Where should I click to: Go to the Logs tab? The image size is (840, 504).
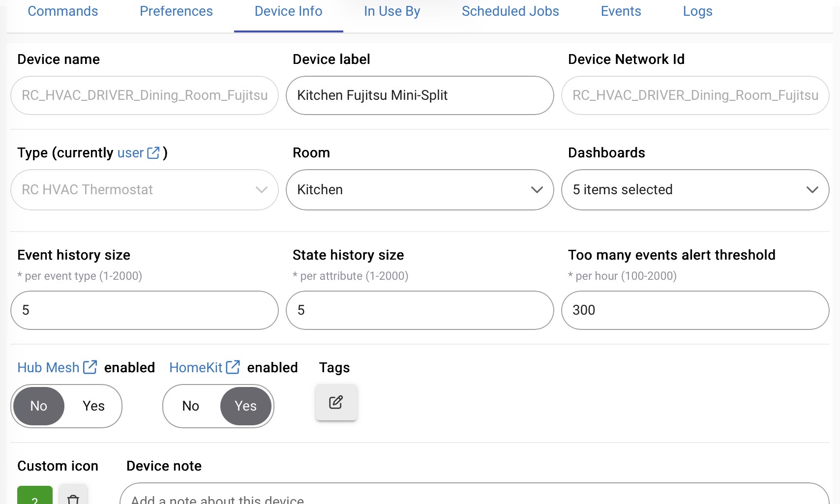pos(697,11)
